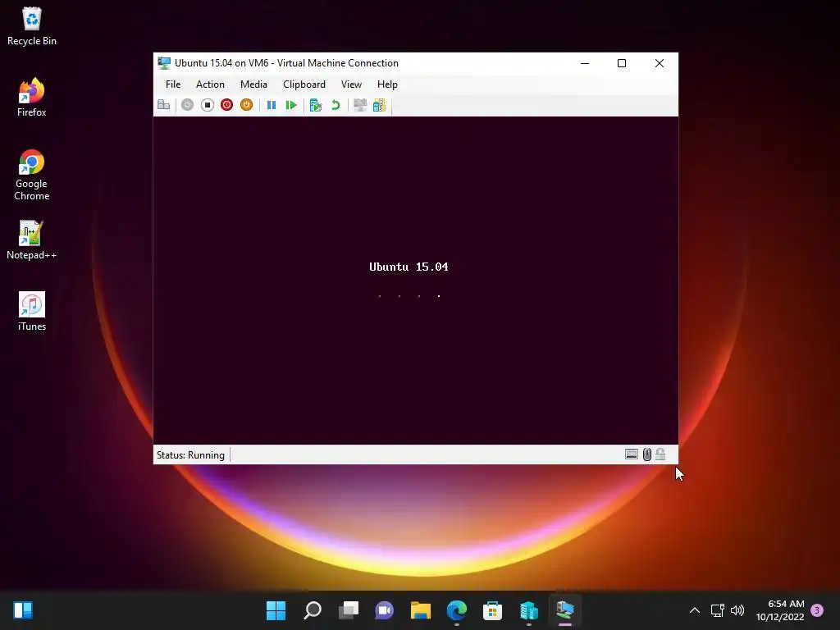Screen dimensions: 840x630
Task: Open the Clipboard menu
Action: pyautogui.click(x=304, y=84)
